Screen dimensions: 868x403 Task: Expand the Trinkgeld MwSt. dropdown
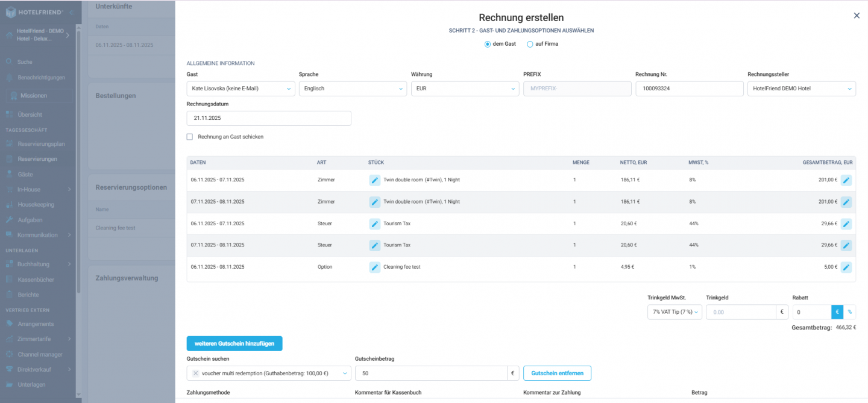[675, 312]
